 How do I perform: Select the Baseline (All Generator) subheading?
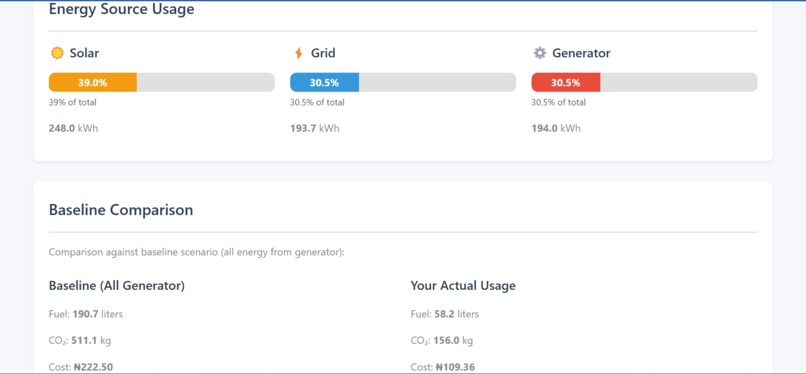point(117,286)
